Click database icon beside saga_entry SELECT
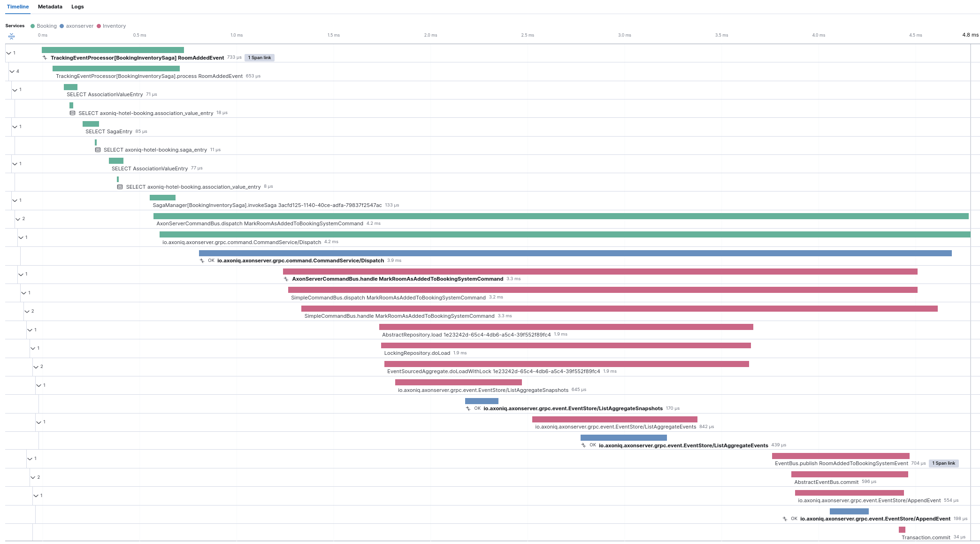Screen dimensions: 980x544 click(98, 150)
